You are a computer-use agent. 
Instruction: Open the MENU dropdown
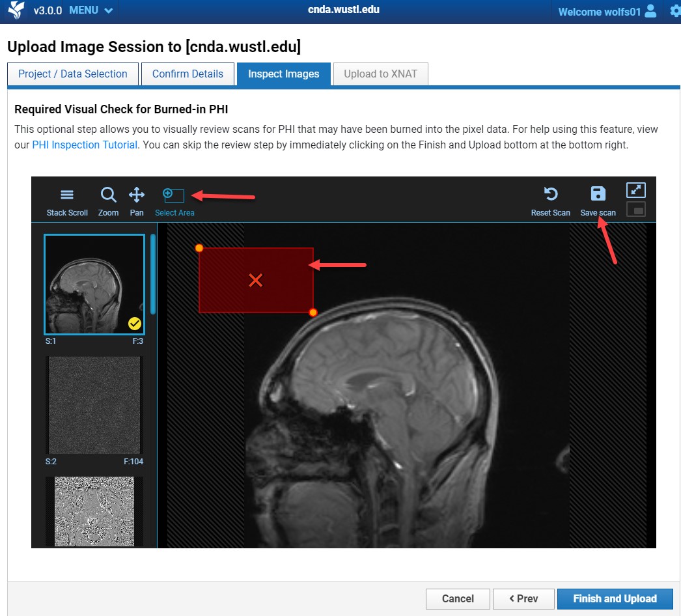(91, 10)
